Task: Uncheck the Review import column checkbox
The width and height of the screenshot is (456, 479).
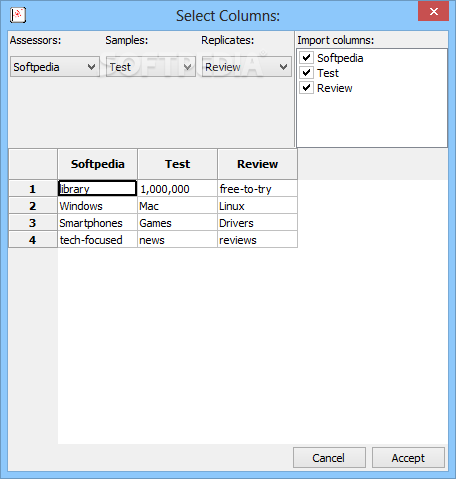Action: pos(306,88)
